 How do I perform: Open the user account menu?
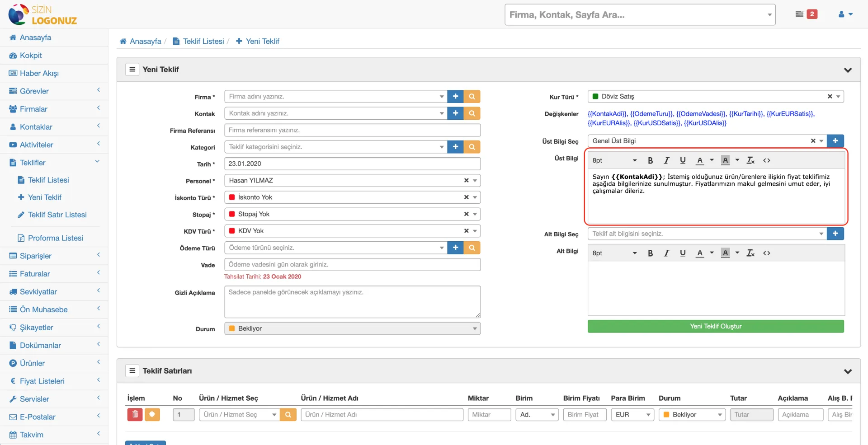[x=845, y=14]
